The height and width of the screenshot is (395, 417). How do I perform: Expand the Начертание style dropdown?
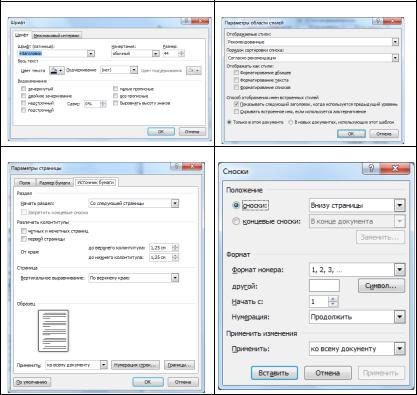click(155, 53)
